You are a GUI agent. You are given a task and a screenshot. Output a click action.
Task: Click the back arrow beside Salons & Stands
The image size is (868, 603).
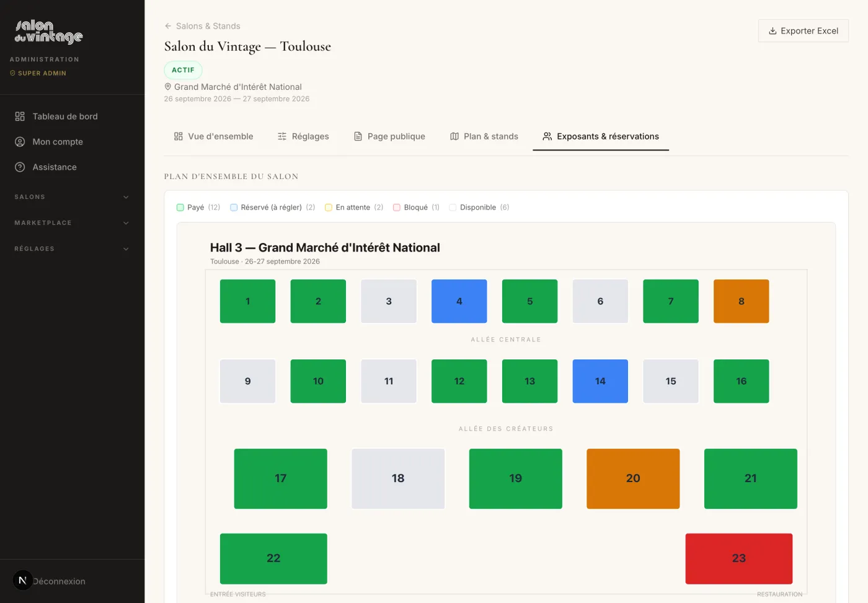(x=168, y=26)
